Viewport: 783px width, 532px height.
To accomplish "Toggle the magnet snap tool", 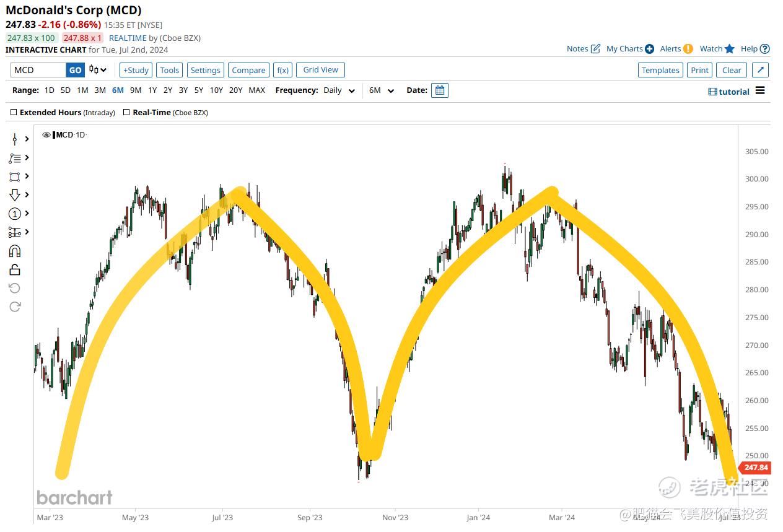I will click(x=15, y=251).
